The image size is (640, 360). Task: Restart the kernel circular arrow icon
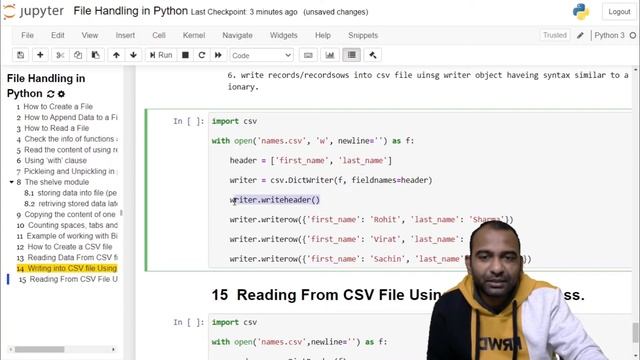(202, 55)
